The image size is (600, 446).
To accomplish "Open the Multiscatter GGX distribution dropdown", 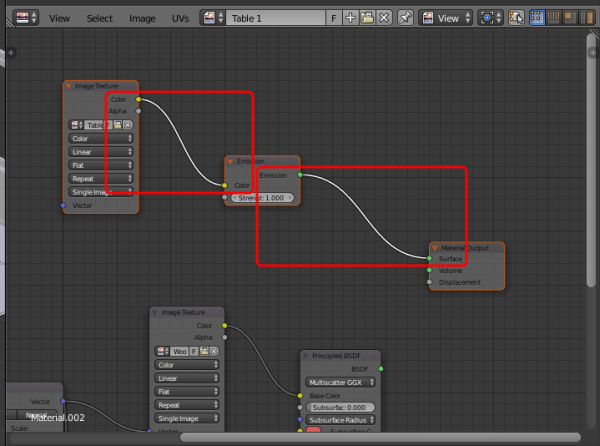I will coord(340,383).
